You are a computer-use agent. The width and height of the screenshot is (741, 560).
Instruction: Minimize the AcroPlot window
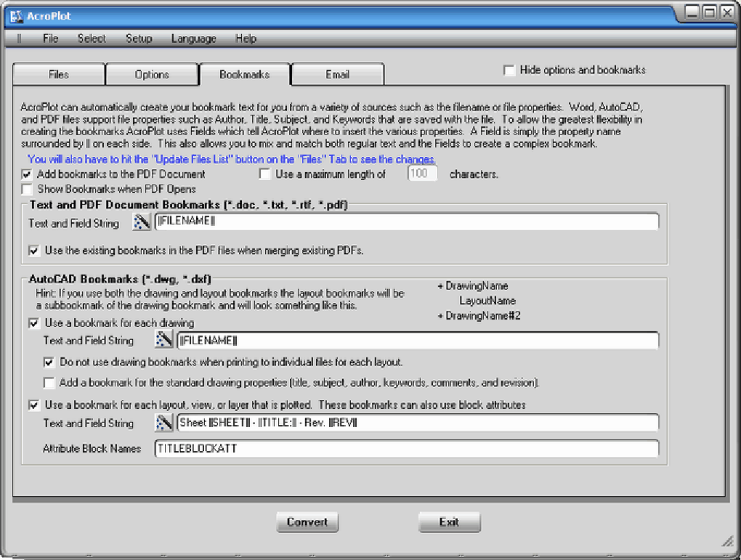coord(692,12)
